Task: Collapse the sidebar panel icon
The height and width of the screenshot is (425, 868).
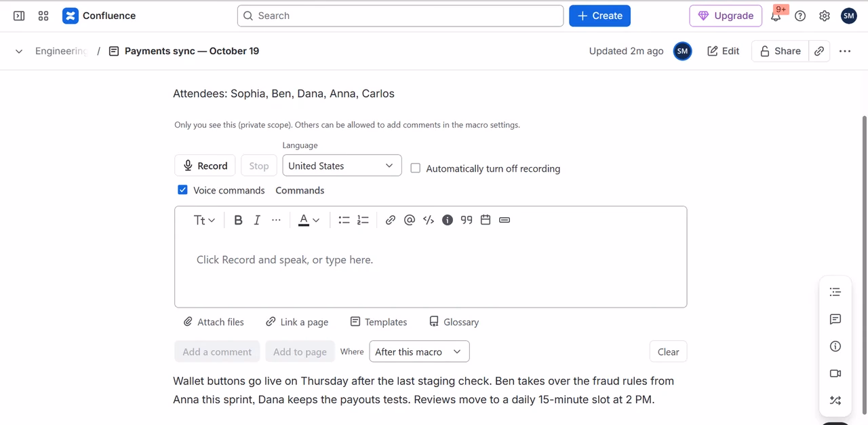Action: click(19, 16)
